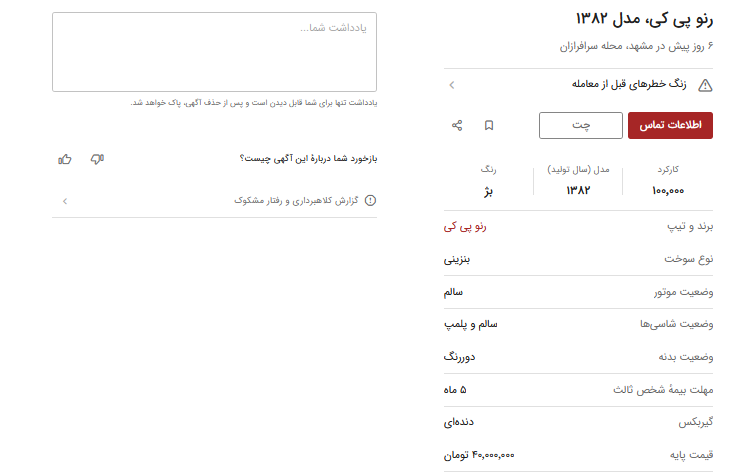Select the نوع سوخت label

pos(689,259)
